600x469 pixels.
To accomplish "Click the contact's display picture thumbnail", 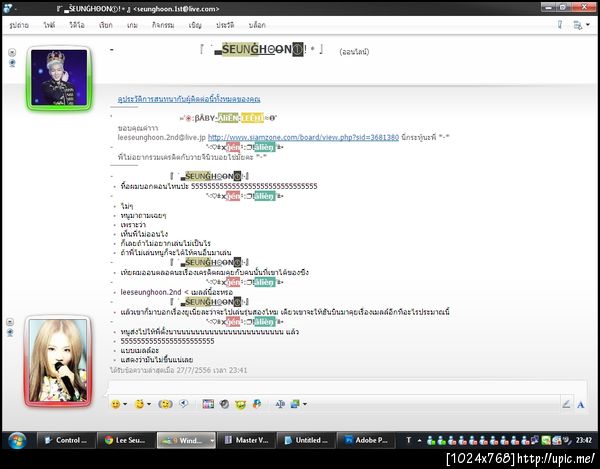I will pos(59,78).
